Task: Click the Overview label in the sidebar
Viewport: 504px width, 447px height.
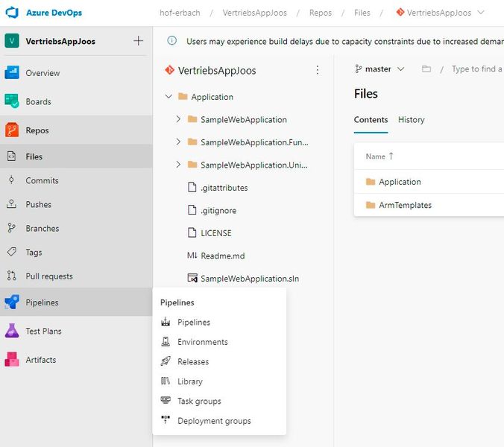Action: click(42, 73)
